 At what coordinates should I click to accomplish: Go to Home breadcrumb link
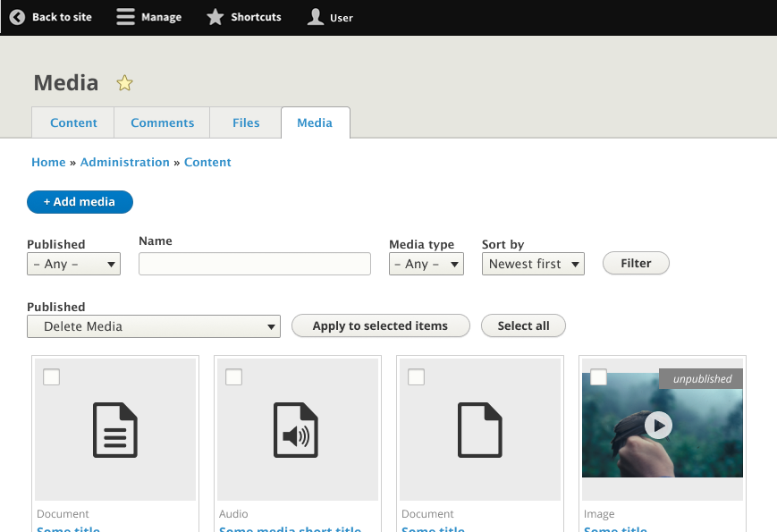48,163
